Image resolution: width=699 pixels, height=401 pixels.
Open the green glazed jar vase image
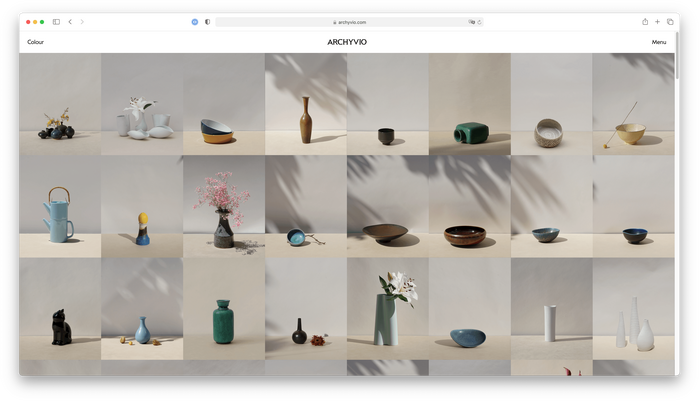[x=224, y=309]
